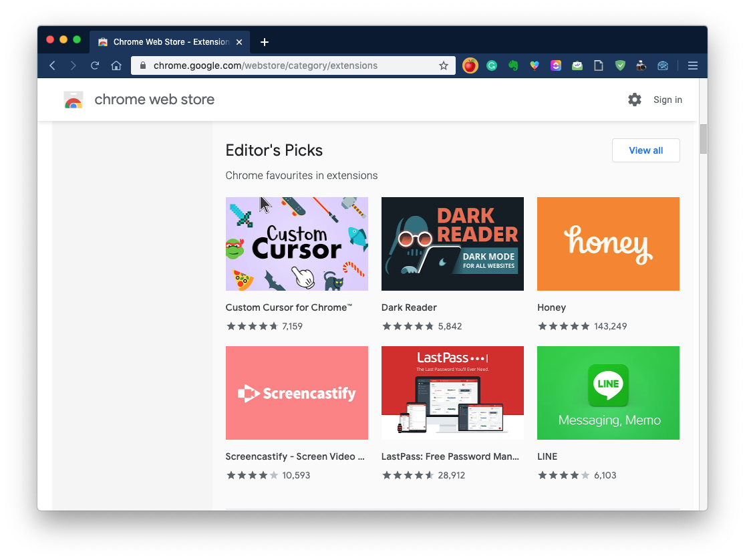Open the blue mail extension icon
The width and height of the screenshot is (745, 560).
pyautogui.click(x=663, y=65)
